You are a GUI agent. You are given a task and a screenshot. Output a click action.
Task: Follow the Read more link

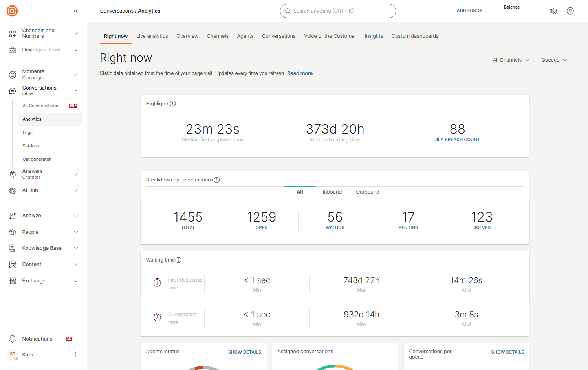pos(300,73)
